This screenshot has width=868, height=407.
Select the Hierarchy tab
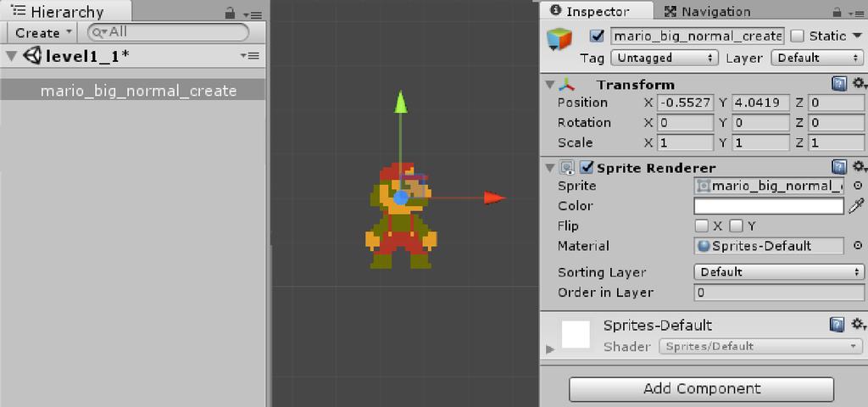tap(66, 12)
